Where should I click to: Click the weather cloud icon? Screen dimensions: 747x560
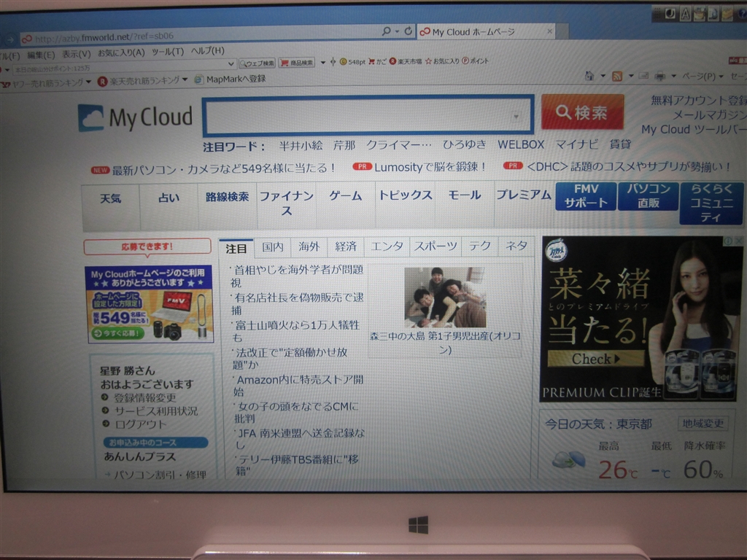568,460
